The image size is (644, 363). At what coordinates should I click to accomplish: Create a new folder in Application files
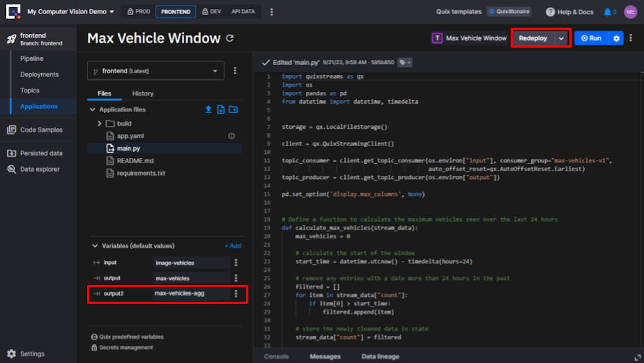coord(233,109)
